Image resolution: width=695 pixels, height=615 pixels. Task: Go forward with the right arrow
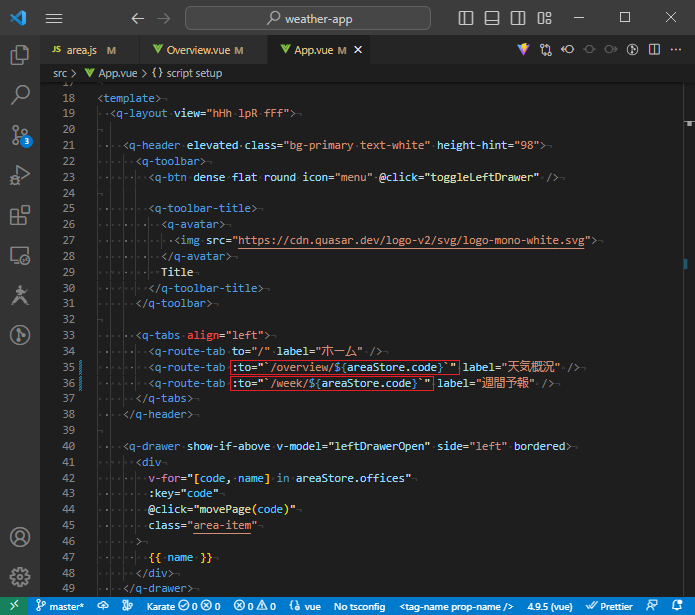click(x=164, y=18)
